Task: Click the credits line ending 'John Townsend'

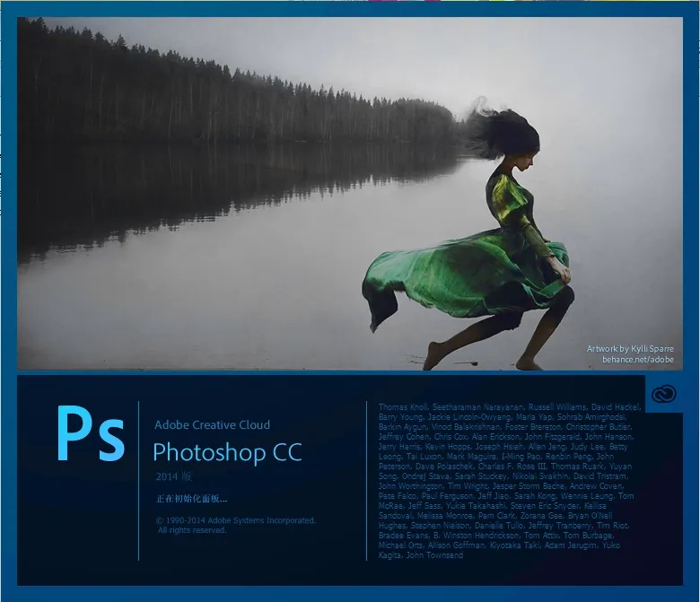Action: [x=421, y=555]
